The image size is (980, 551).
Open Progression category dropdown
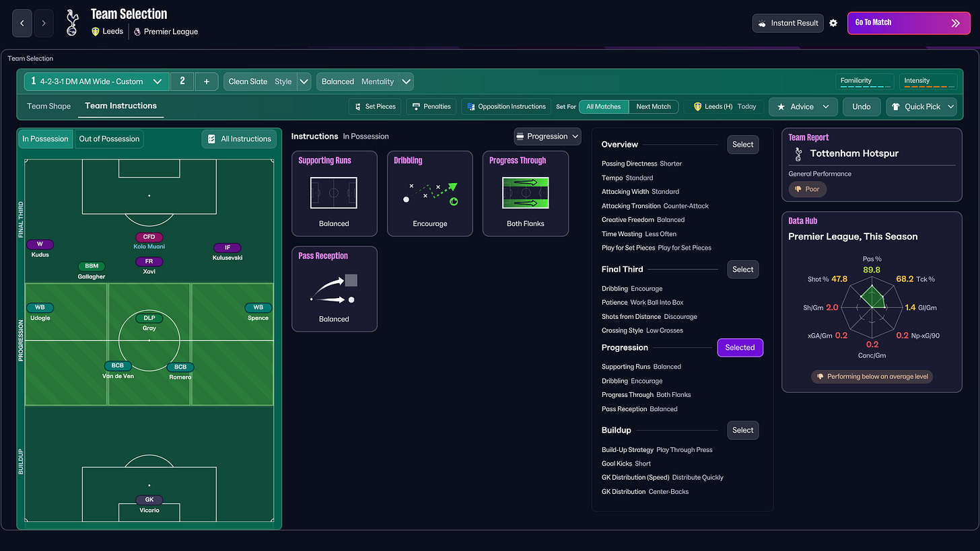click(x=547, y=136)
